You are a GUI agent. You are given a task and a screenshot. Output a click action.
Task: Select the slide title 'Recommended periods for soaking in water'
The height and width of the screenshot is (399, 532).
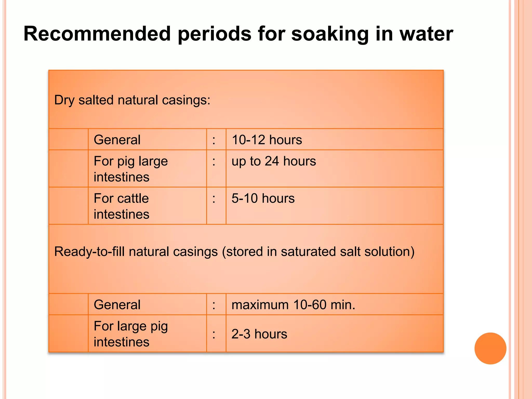pyautogui.click(x=238, y=34)
